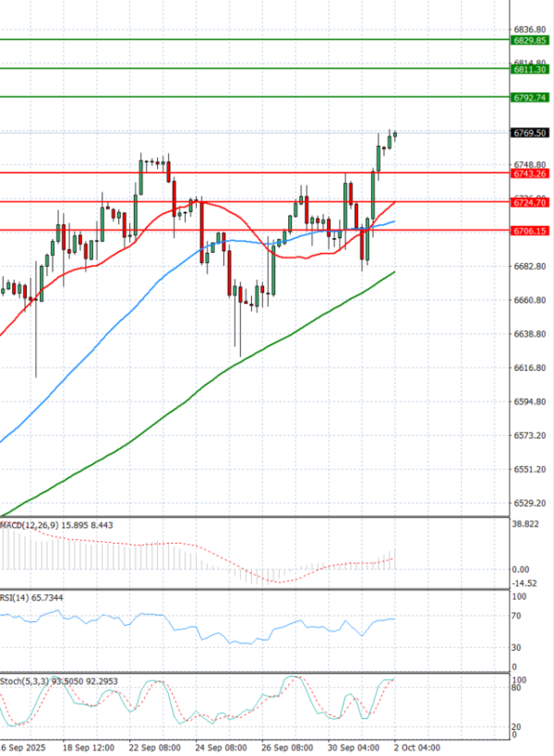The width and height of the screenshot is (554, 756).
Task: Click the 6792.74 green price label
Action: [530, 98]
